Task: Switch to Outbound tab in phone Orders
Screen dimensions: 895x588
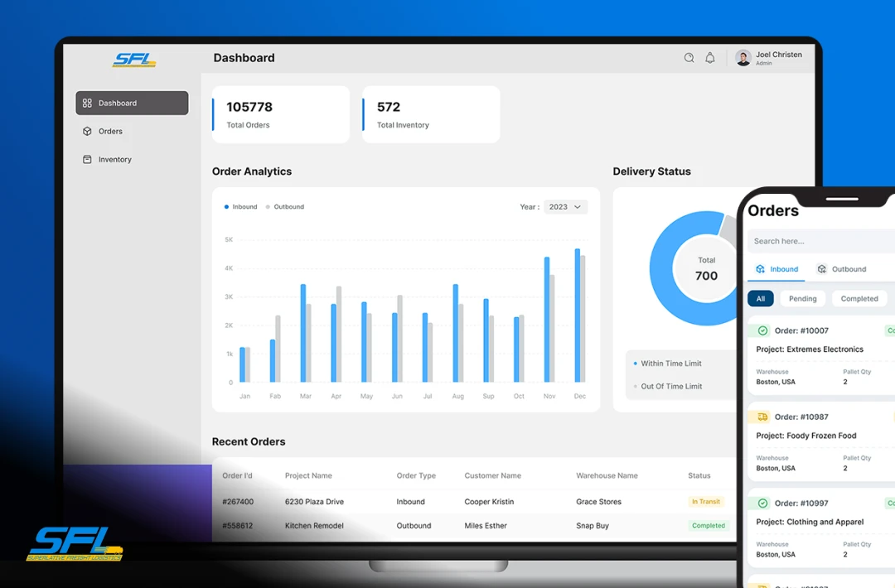Action: tap(841, 269)
